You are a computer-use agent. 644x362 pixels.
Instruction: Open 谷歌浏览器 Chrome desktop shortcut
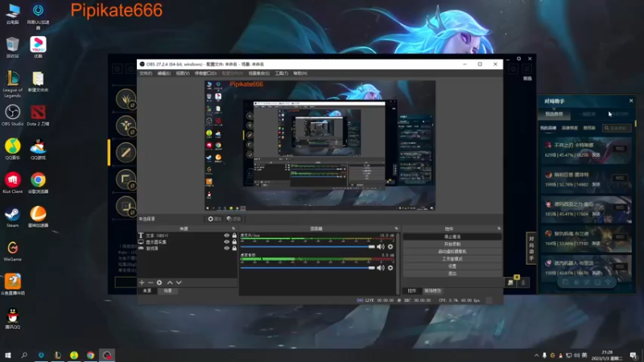pos(38,183)
